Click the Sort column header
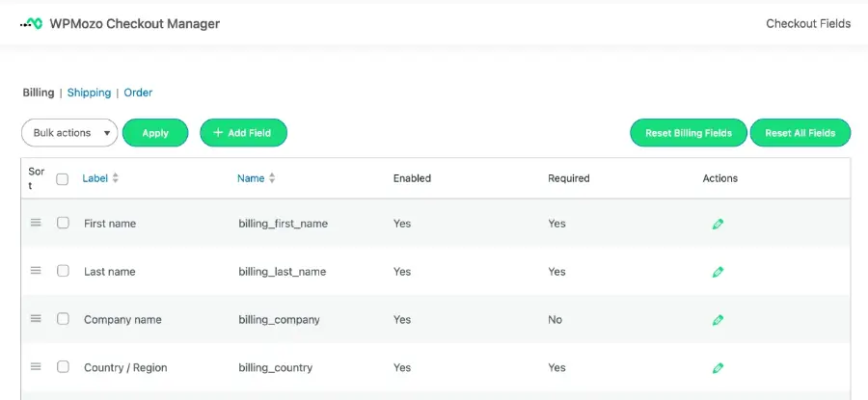The image size is (868, 400). 36,178
